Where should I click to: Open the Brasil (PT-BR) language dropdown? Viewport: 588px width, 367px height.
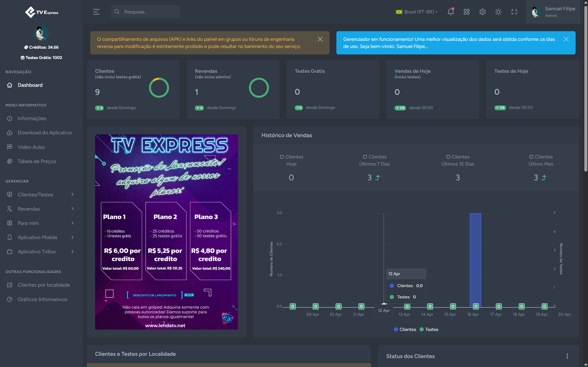click(417, 12)
